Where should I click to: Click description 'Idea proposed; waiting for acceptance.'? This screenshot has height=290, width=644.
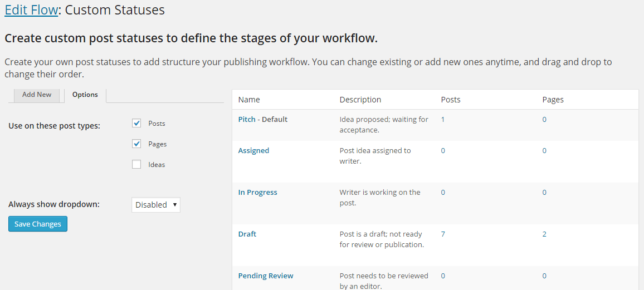click(x=384, y=125)
